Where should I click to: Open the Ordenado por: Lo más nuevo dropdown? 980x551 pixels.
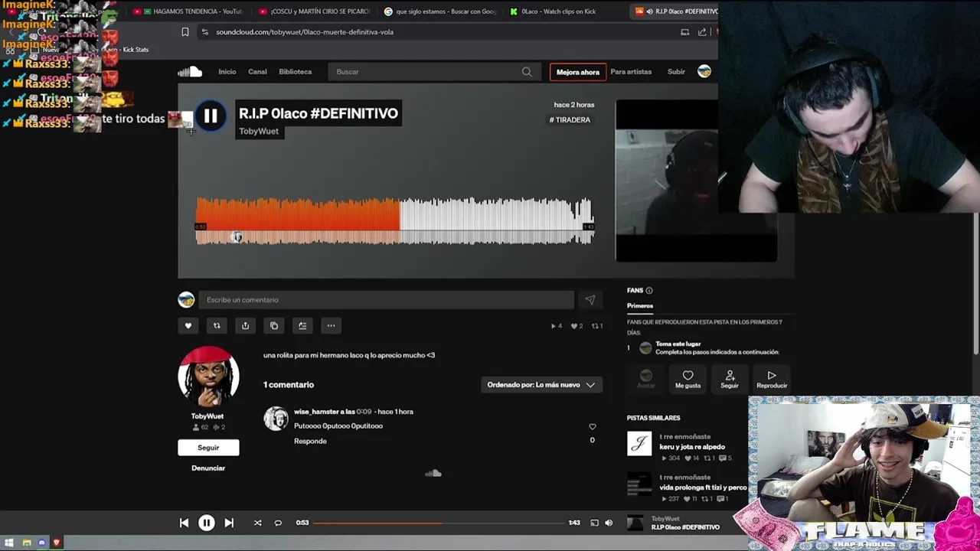click(x=541, y=385)
